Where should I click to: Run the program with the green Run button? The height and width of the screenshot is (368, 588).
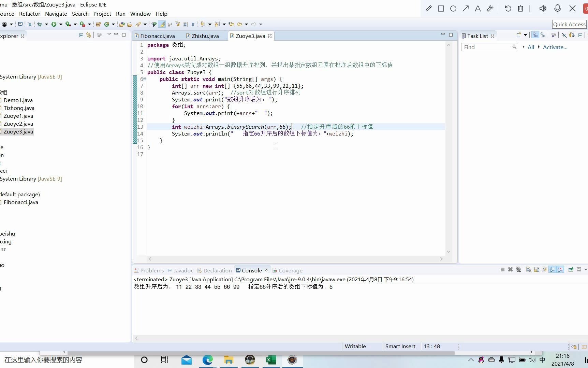(54, 24)
